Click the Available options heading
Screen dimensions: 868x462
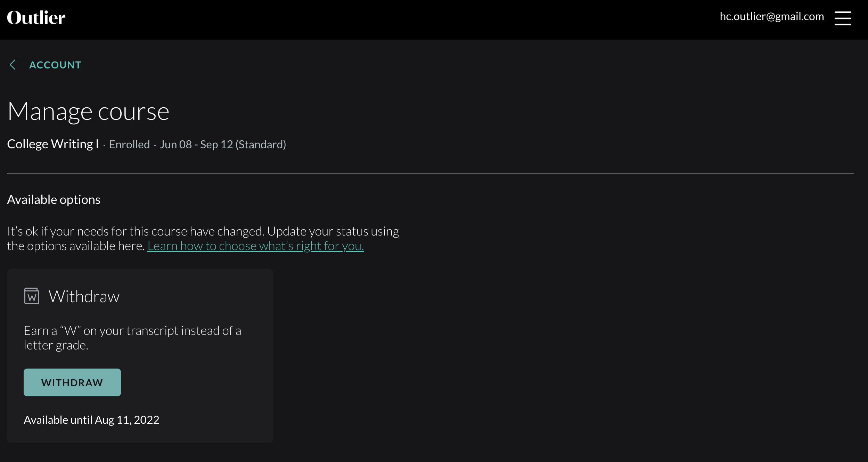coord(54,200)
